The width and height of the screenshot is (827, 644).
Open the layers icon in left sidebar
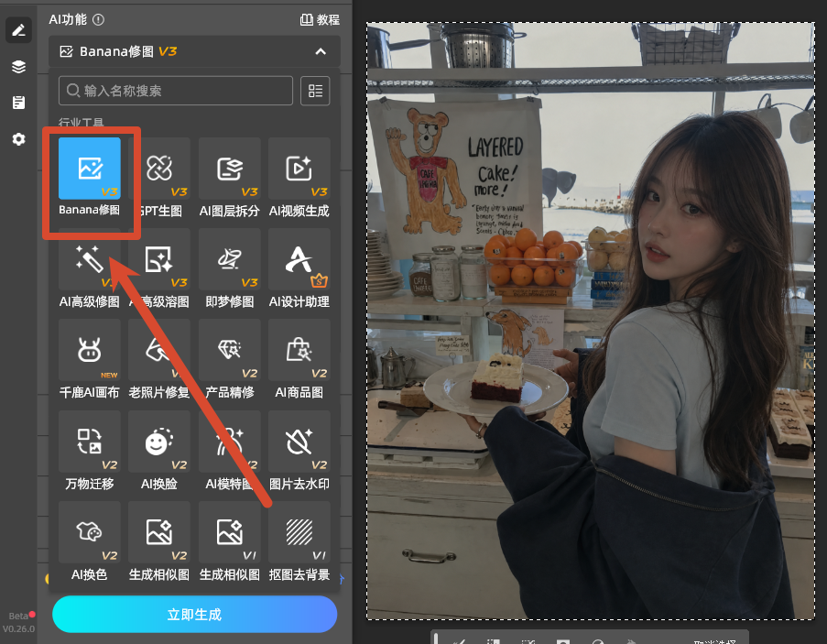(x=18, y=67)
